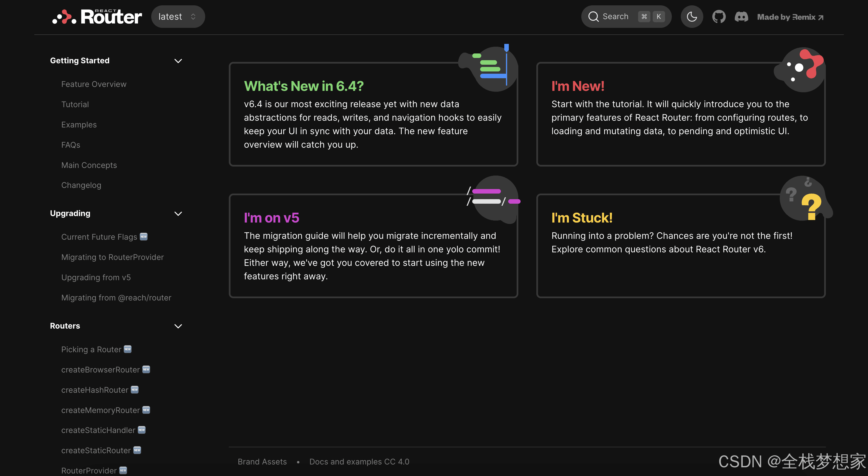Click the I'm New! card heading
The width and height of the screenshot is (868, 476).
(578, 86)
